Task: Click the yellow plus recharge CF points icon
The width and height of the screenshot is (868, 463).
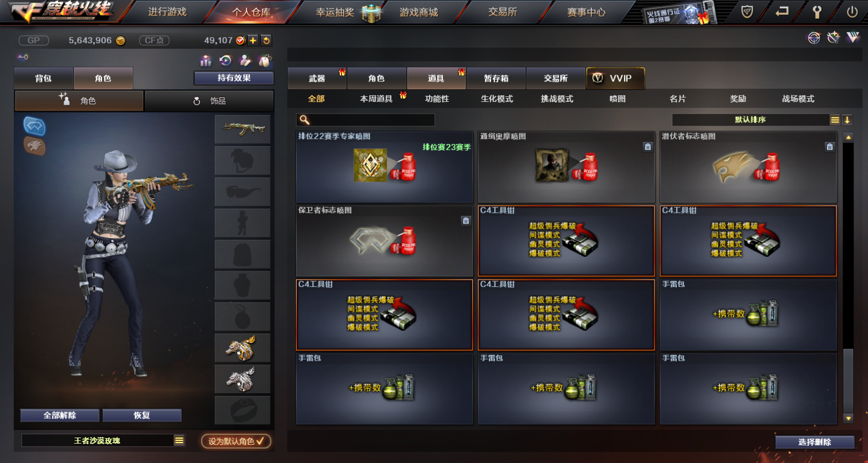Action: click(x=253, y=40)
